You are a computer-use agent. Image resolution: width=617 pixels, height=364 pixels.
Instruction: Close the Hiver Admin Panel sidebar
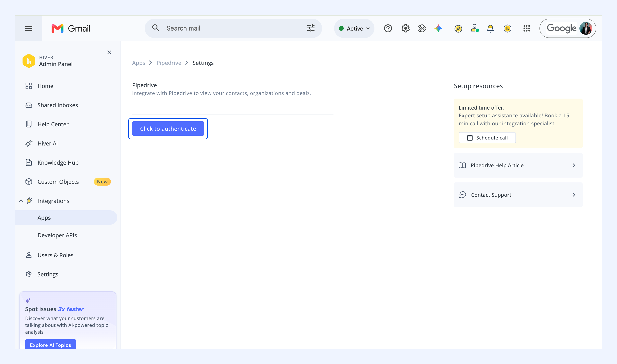(109, 52)
